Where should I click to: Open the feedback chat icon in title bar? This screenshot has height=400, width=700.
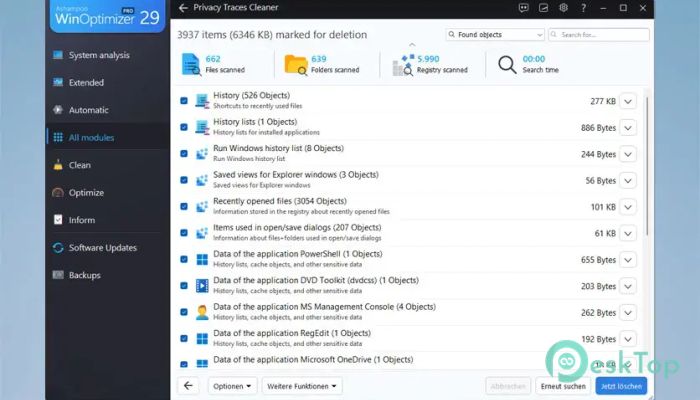(x=524, y=8)
